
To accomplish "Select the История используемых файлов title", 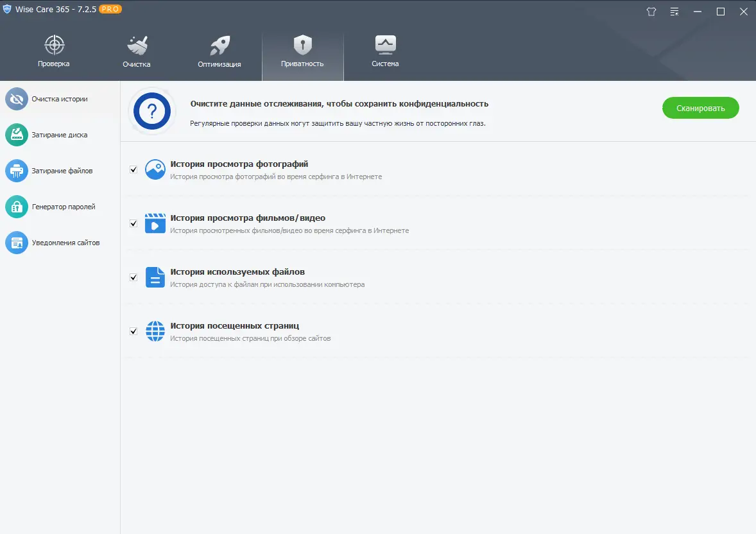I will (237, 272).
